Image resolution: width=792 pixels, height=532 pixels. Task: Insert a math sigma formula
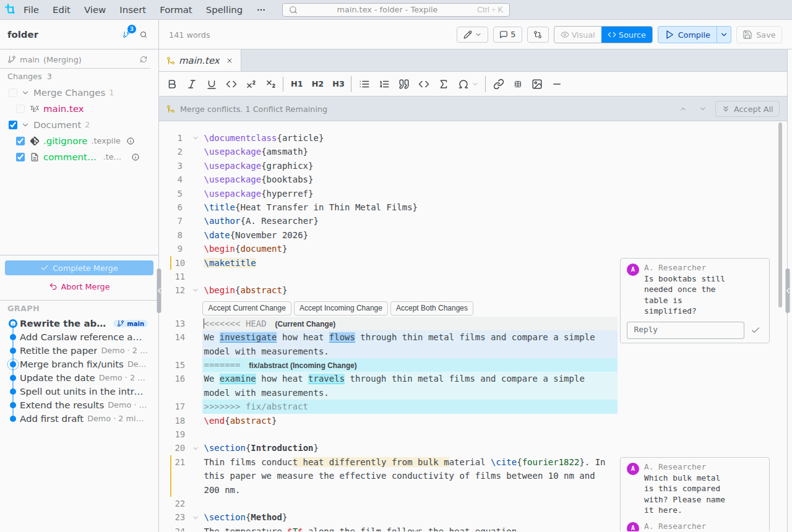coord(444,84)
